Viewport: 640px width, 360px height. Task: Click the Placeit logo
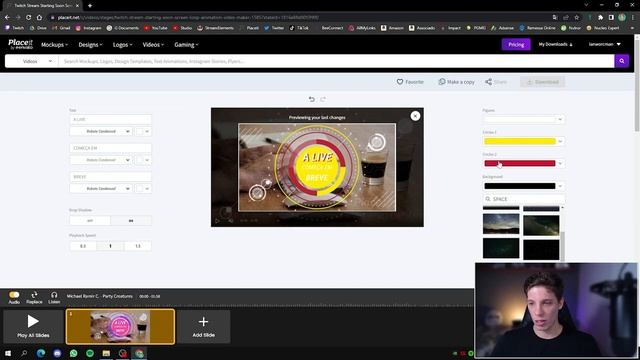20,44
